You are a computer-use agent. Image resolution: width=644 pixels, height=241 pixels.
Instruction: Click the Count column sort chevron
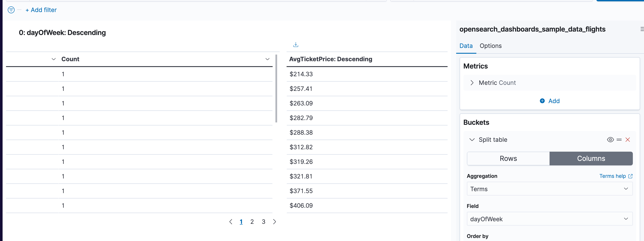coord(53,59)
